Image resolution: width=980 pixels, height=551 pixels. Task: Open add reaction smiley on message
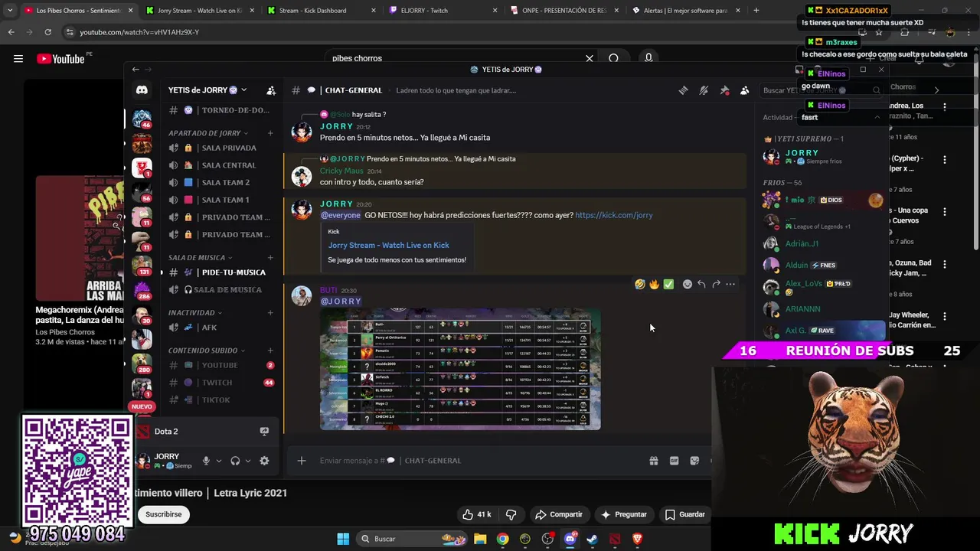(x=688, y=284)
